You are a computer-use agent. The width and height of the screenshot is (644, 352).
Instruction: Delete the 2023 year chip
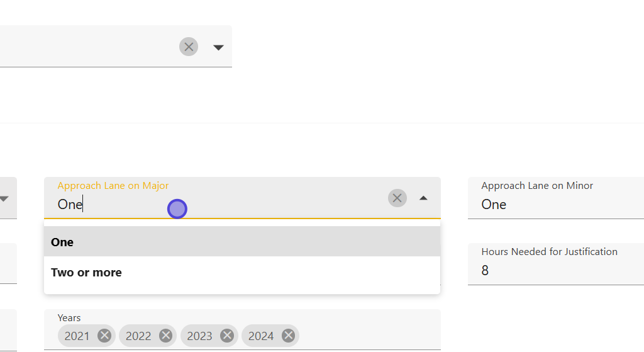coord(227,336)
